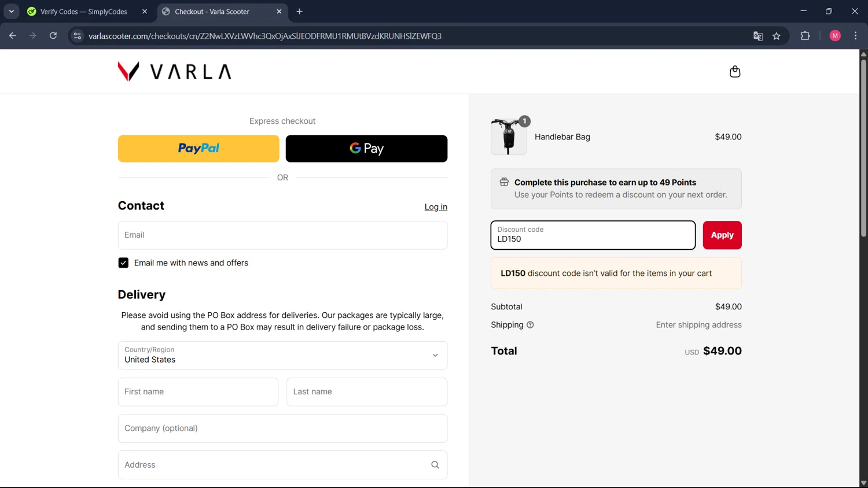The image size is (868, 488).
Task: Expand the Country/Region dropdown
Action: 282,355
